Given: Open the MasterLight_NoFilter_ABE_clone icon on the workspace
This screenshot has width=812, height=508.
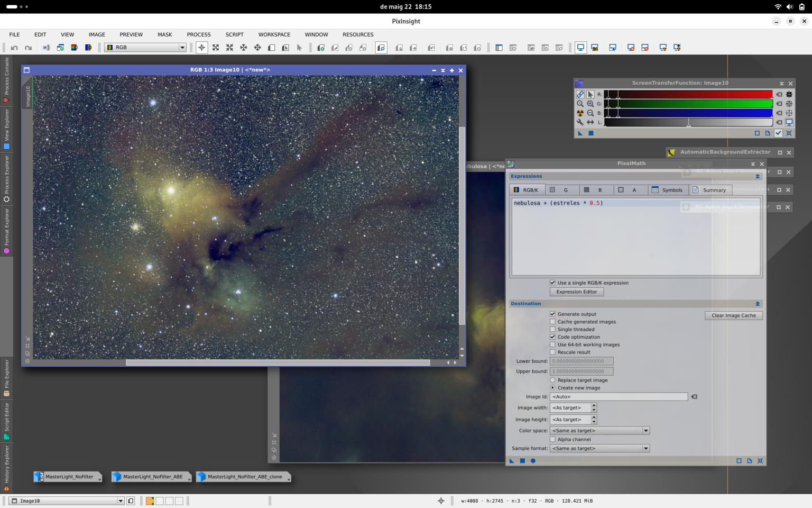Looking at the screenshot, I should pos(243,477).
